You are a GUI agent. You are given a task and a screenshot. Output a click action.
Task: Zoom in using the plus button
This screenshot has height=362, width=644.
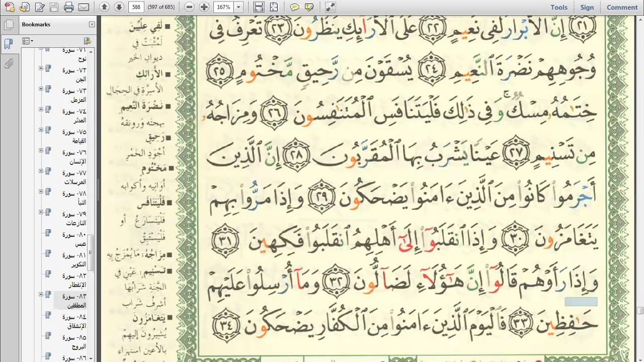204,7
